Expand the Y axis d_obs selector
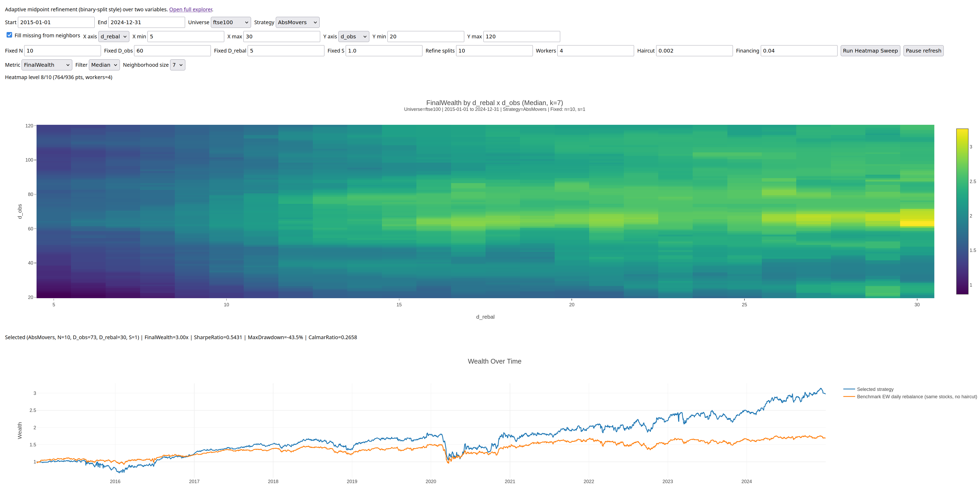This screenshot has width=980, height=491. coord(353,37)
